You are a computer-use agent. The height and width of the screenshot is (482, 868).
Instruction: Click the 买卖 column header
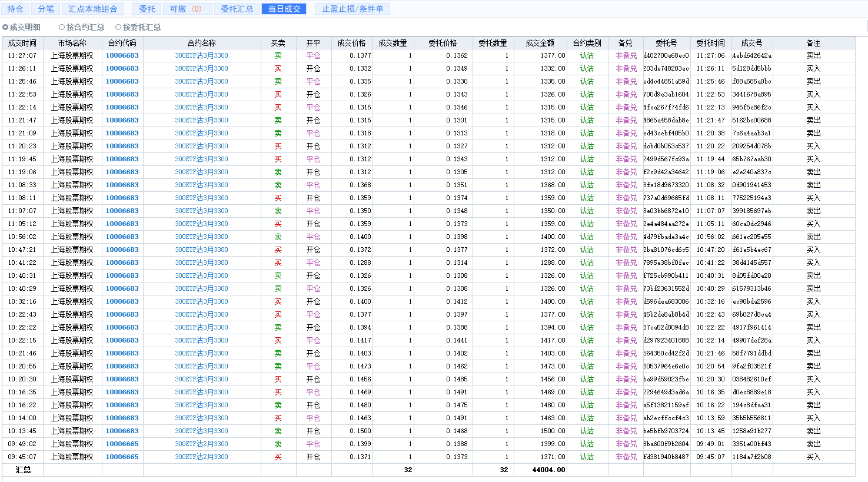(278, 43)
